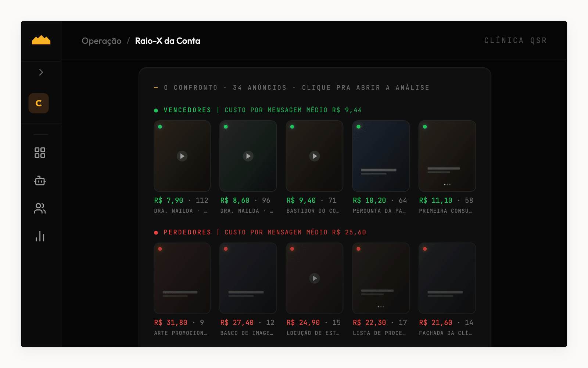This screenshot has height=368, width=588.
Task: Click the "BASTIDOR DO CO…" ad name
Action: [x=313, y=211]
